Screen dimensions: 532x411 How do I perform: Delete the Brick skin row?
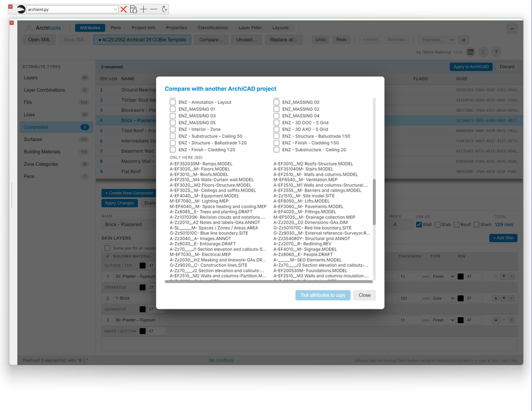512,299
